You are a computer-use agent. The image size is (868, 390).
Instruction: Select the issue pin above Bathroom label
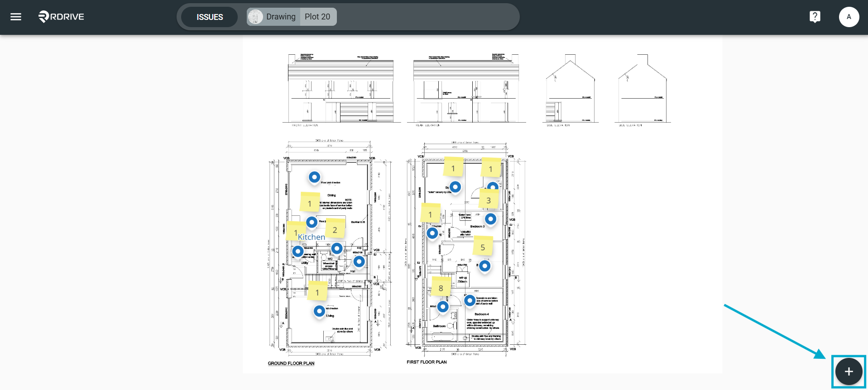pos(443,306)
